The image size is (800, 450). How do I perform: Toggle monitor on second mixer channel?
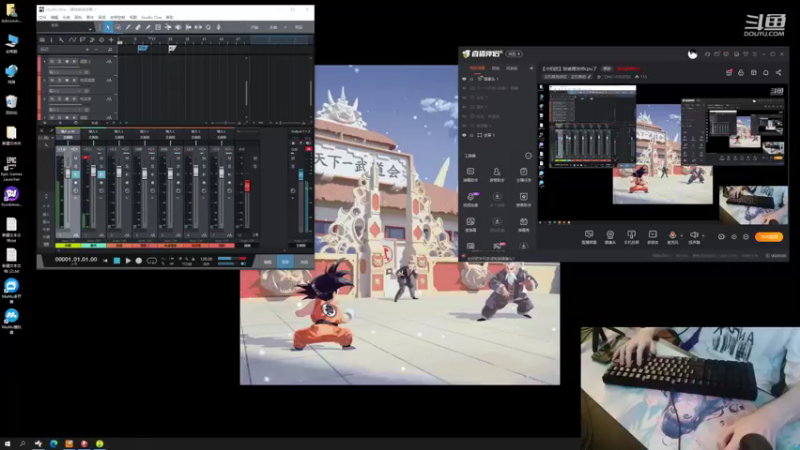(101, 174)
